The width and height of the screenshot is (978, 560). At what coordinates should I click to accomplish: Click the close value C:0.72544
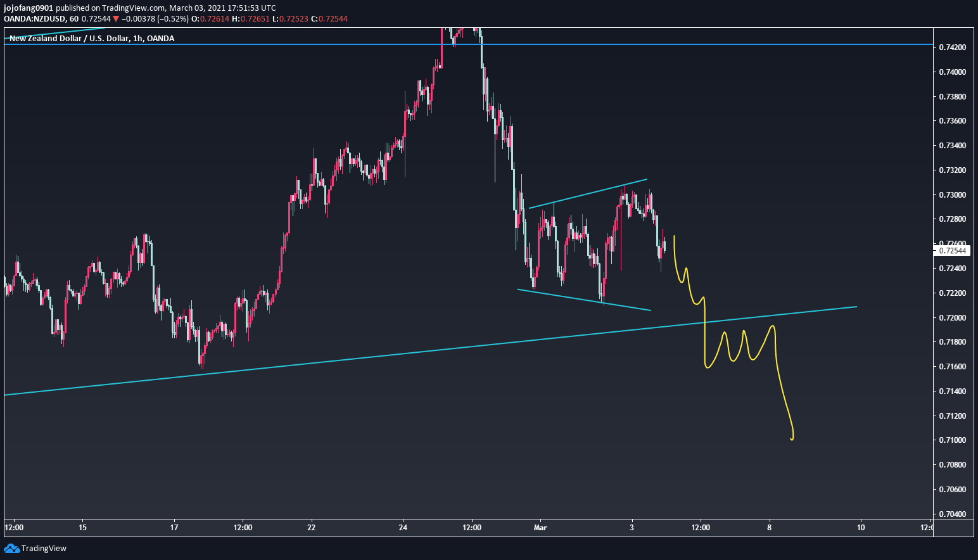pyautogui.click(x=329, y=19)
